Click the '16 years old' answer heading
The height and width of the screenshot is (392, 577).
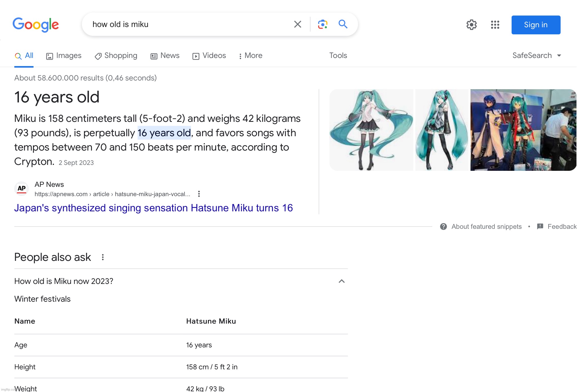57,97
